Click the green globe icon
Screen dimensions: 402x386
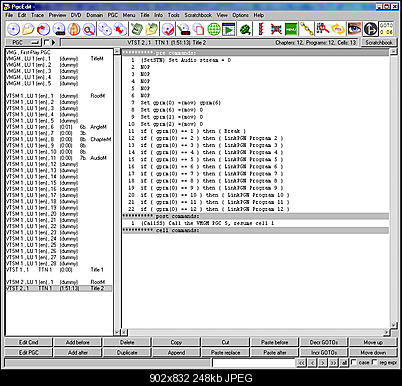(x=214, y=29)
